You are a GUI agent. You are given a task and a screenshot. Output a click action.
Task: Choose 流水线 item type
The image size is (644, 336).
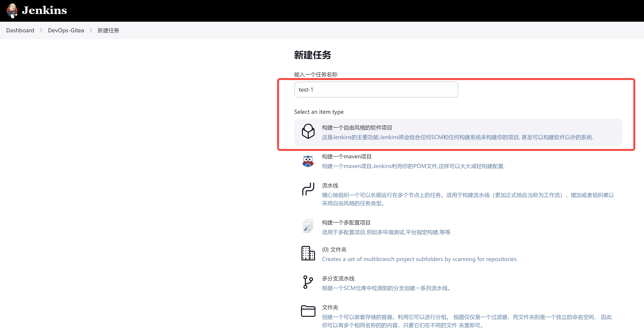click(330, 185)
